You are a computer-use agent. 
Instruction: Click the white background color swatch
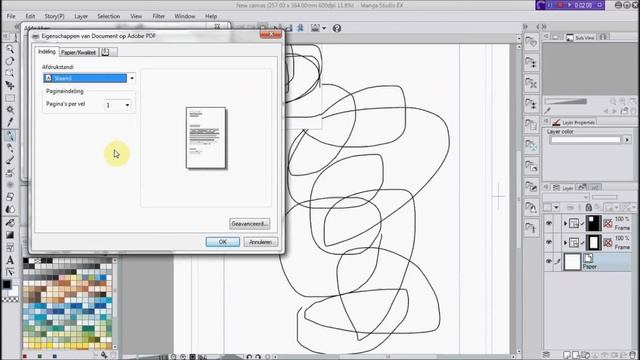pyautogui.click(x=13, y=291)
